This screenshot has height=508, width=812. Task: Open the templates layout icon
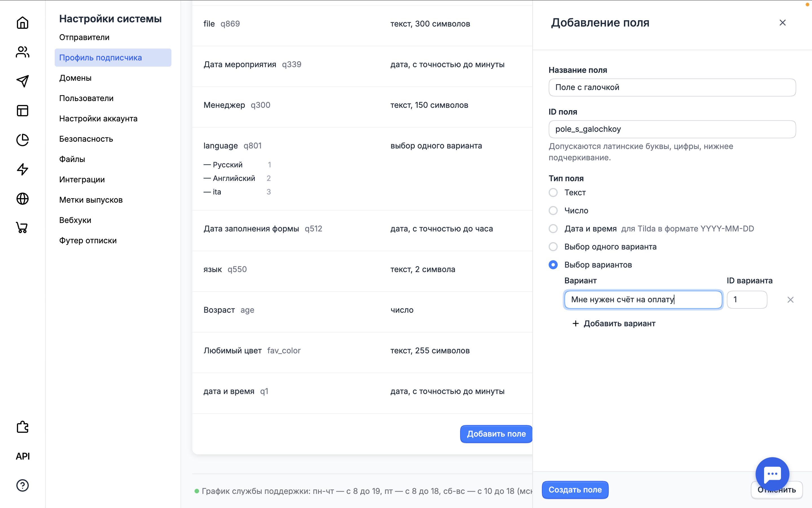[x=23, y=111]
